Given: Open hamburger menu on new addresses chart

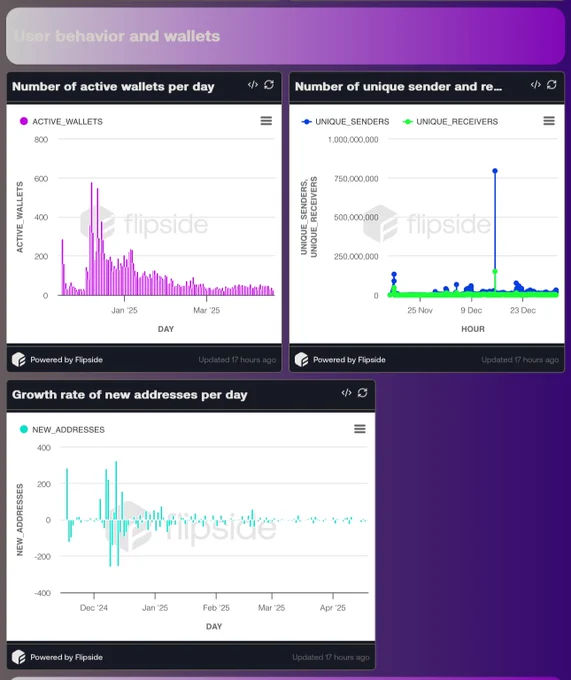Looking at the screenshot, I should [x=360, y=429].
